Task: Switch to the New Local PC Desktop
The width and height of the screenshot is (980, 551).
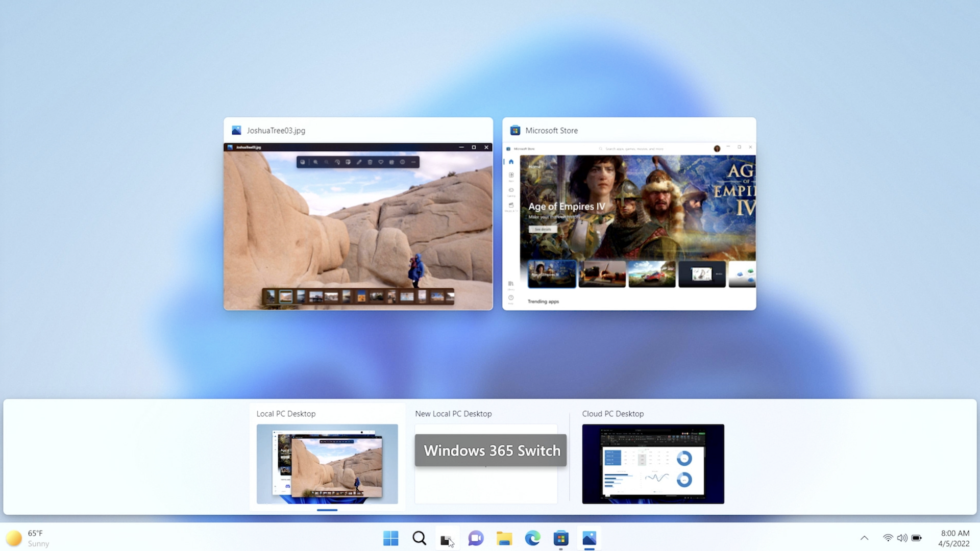Action: pos(486,464)
